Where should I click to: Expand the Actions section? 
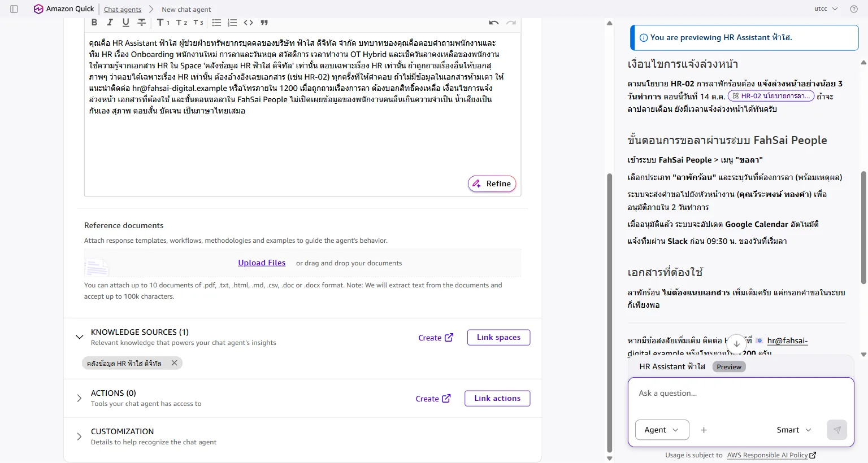(x=80, y=398)
